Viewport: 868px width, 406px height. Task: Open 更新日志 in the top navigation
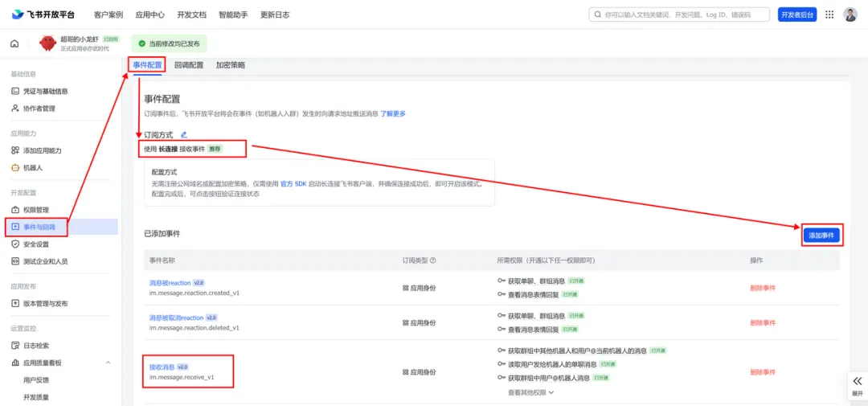[x=275, y=15]
